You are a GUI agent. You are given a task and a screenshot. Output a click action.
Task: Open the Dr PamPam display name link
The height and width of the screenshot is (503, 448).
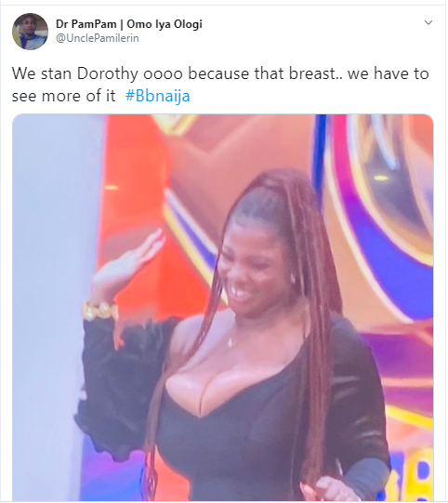click(x=129, y=24)
